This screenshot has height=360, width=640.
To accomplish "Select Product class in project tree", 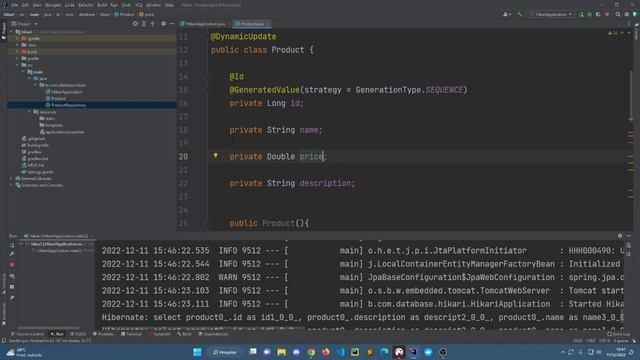I will click(56, 98).
